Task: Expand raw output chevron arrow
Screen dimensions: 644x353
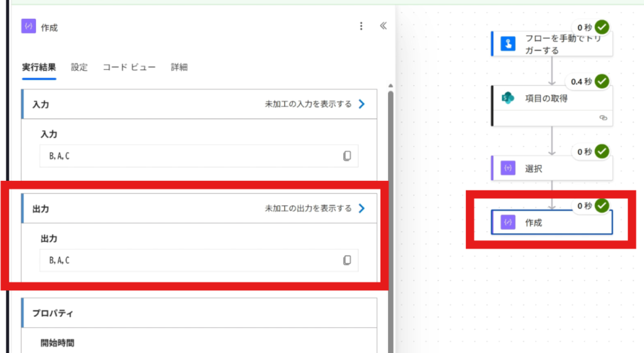Action: click(362, 209)
